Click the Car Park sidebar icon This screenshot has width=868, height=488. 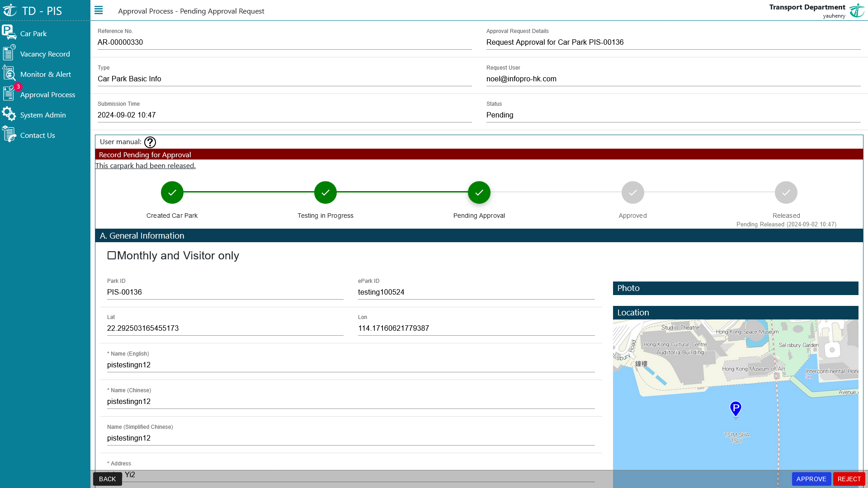[9, 33]
